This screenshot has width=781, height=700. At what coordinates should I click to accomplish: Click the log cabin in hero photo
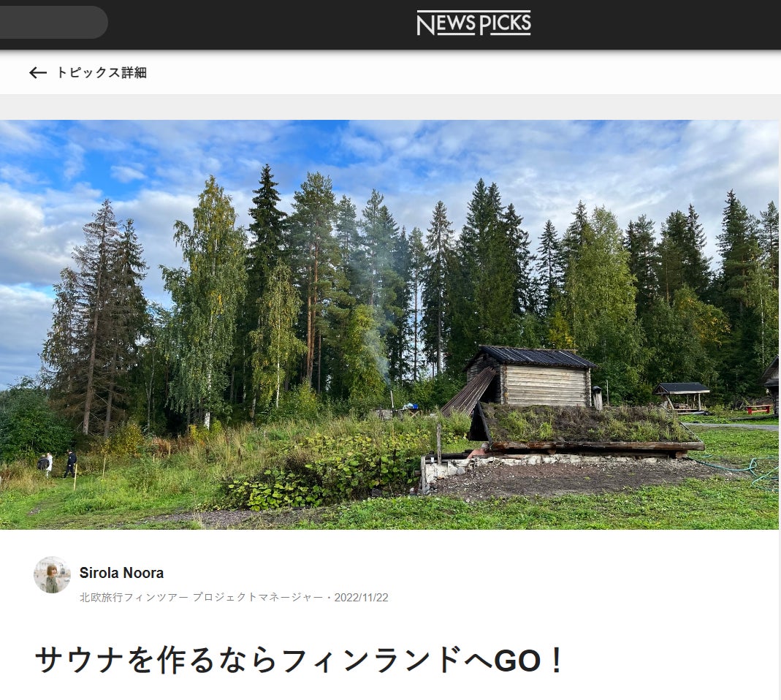[x=531, y=376]
